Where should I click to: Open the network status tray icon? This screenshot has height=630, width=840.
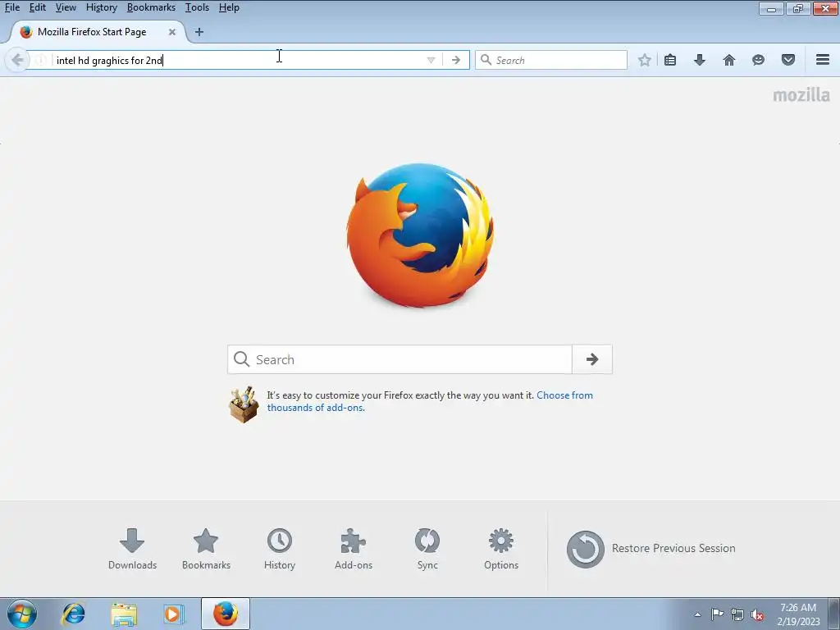coord(737,614)
